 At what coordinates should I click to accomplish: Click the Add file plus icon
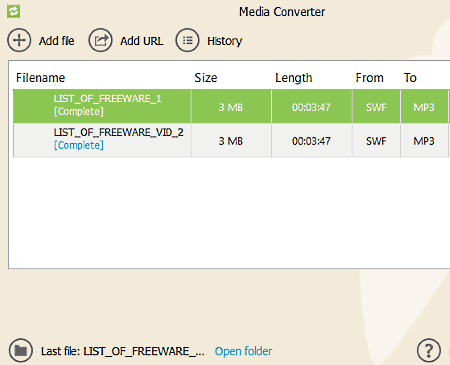pyautogui.click(x=19, y=40)
